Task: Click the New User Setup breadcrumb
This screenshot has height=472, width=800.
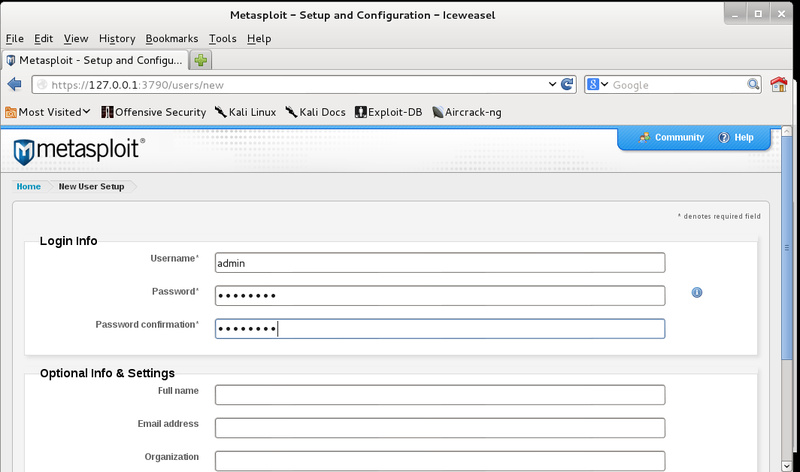Action: tap(91, 187)
